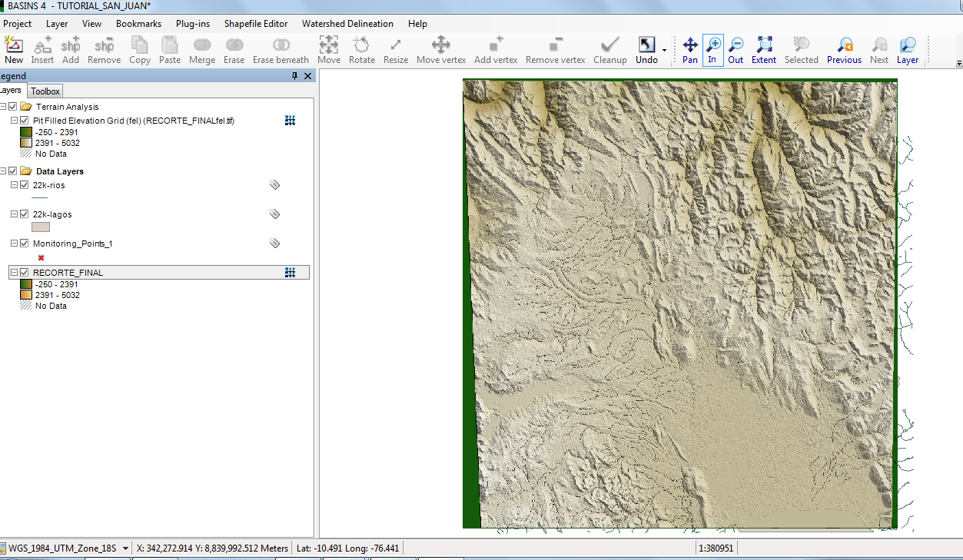Image resolution: width=963 pixels, height=560 pixels.
Task: Open the Help menu
Action: (418, 24)
